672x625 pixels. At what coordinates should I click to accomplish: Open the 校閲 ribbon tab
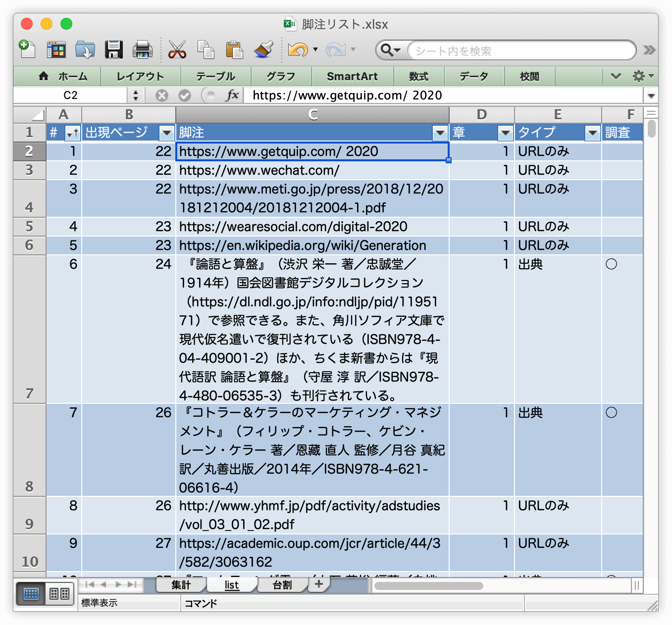pos(529,76)
